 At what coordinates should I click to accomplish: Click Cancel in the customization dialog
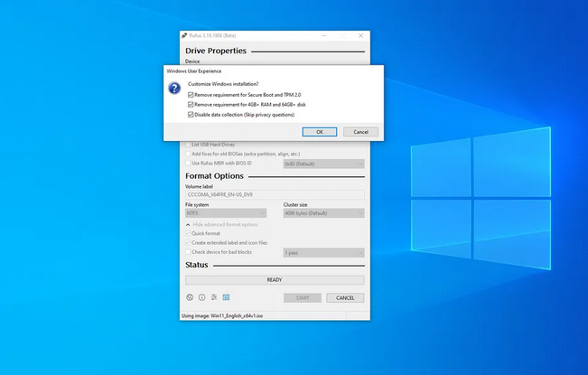pyautogui.click(x=360, y=132)
